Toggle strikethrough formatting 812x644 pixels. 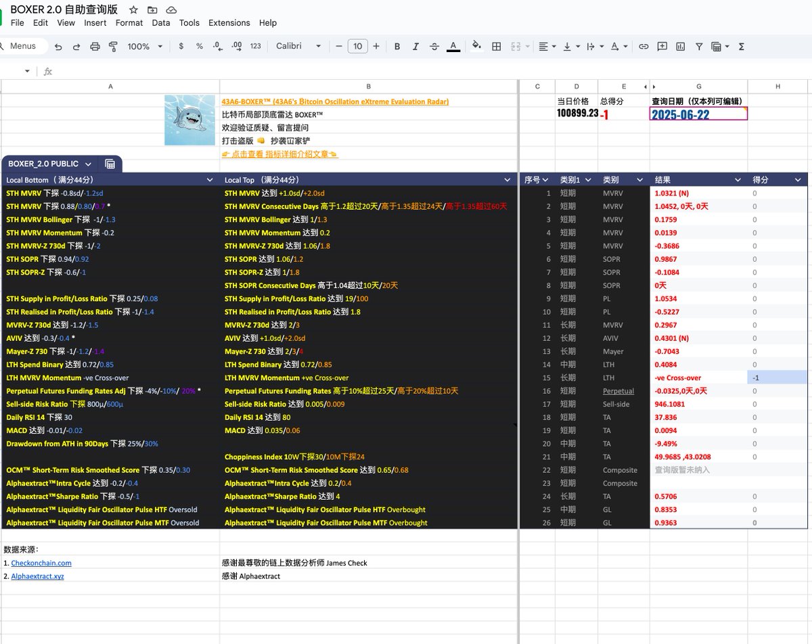click(x=434, y=47)
